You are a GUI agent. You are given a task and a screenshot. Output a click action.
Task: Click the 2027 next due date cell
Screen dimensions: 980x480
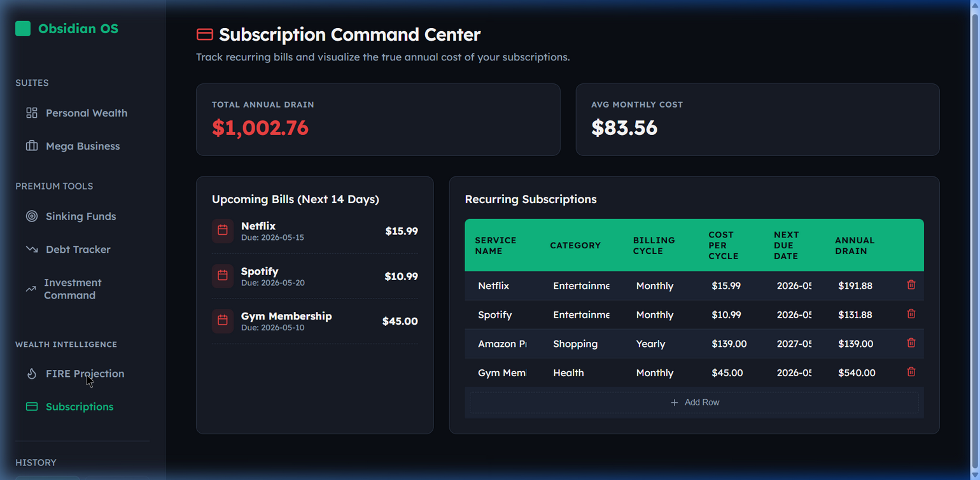(x=794, y=344)
